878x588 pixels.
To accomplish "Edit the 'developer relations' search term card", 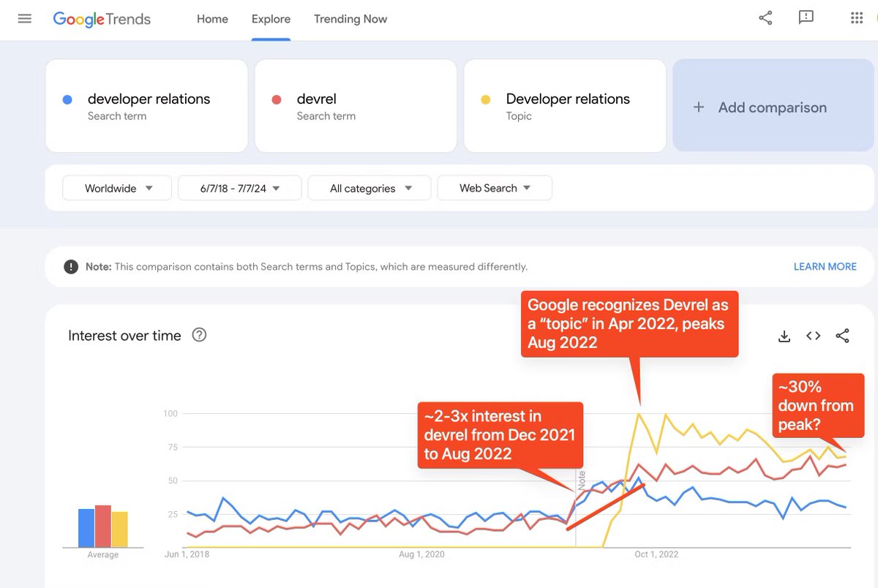I will (x=147, y=106).
